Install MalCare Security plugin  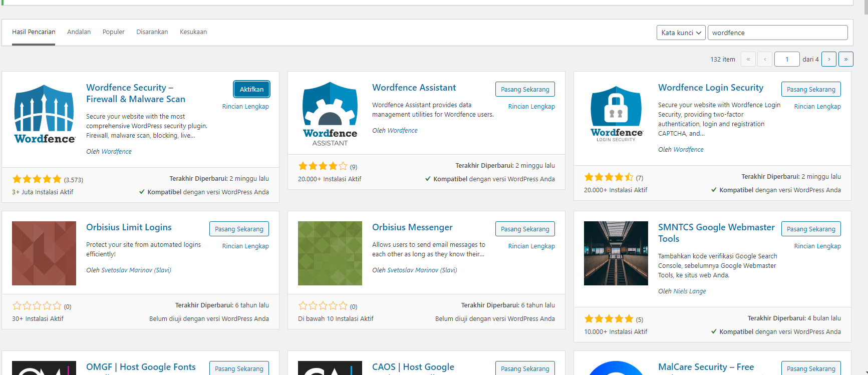[811, 368]
